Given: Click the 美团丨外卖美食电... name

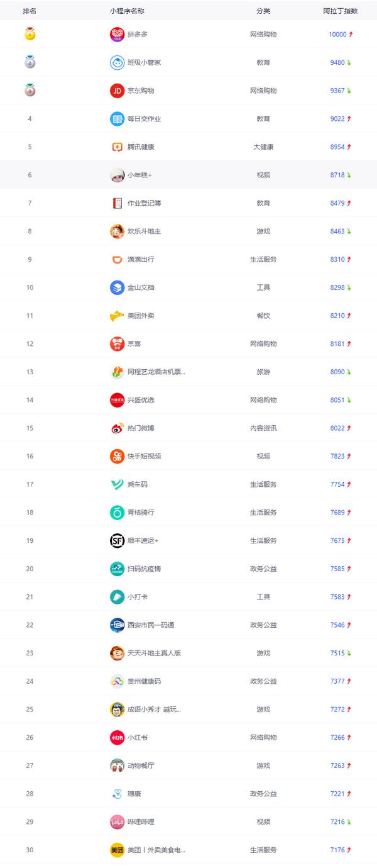Looking at the screenshot, I should coord(156,850).
